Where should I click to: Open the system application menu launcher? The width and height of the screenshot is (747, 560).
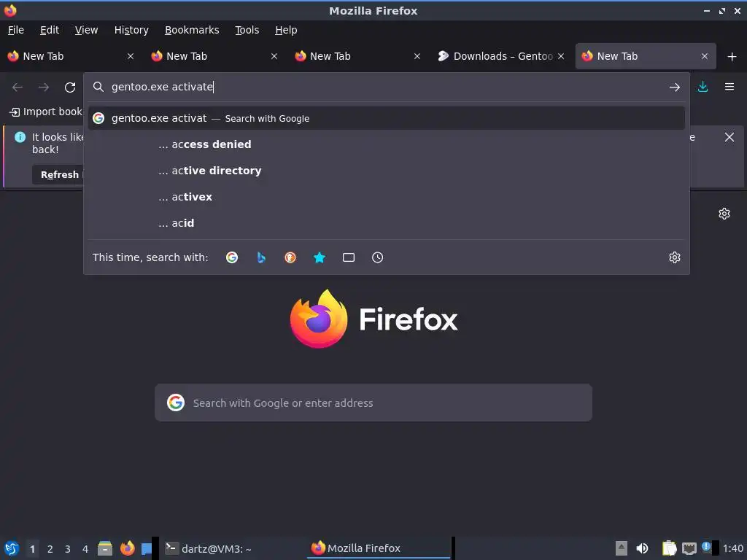pos(12,548)
